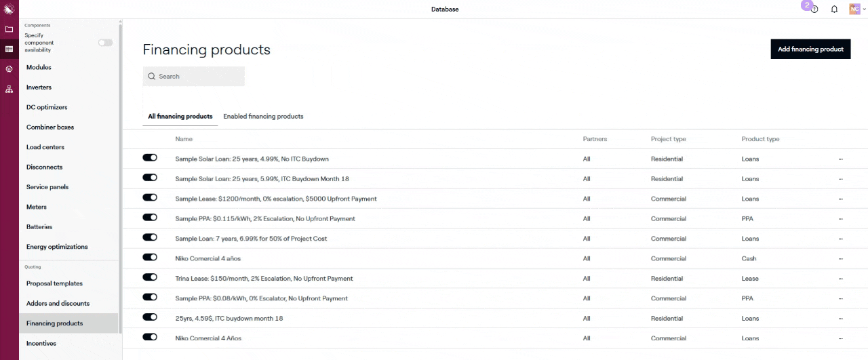Open Adders and discounts in sidebar

pos(58,304)
